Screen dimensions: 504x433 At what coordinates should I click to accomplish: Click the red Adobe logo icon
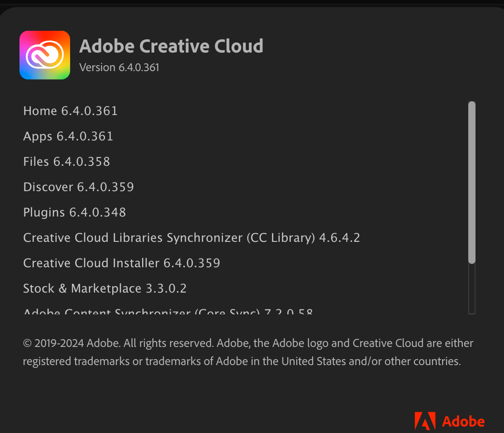(425, 421)
